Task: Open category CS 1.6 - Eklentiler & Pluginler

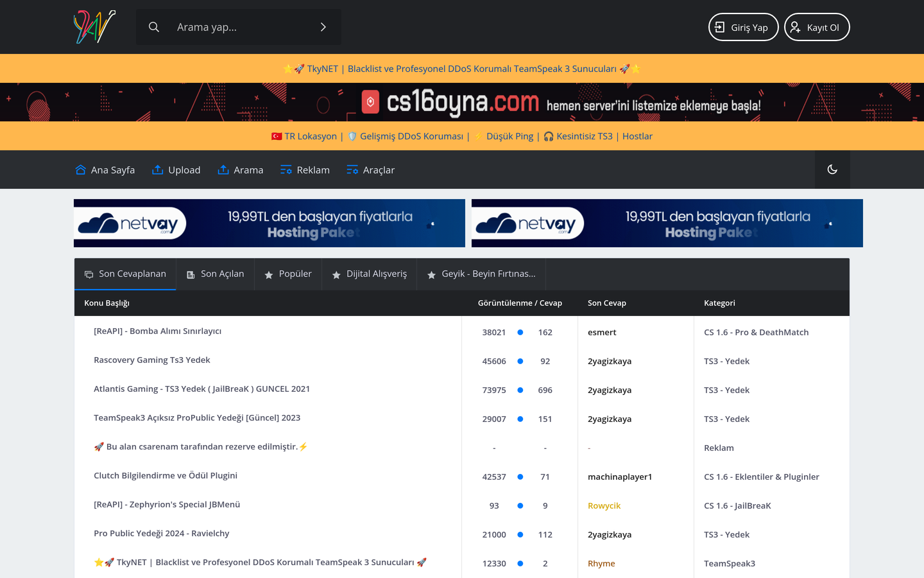Action: coord(762,477)
